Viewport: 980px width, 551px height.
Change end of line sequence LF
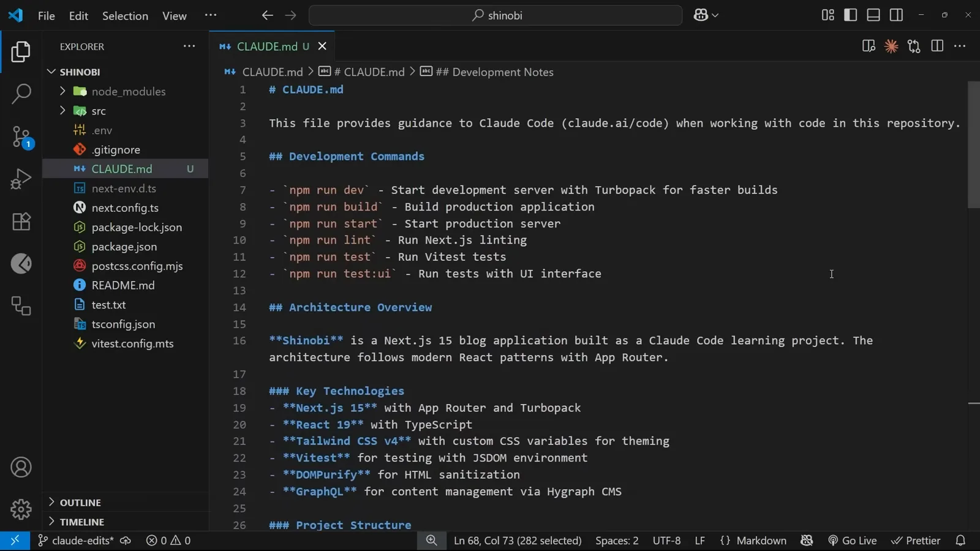coord(699,541)
